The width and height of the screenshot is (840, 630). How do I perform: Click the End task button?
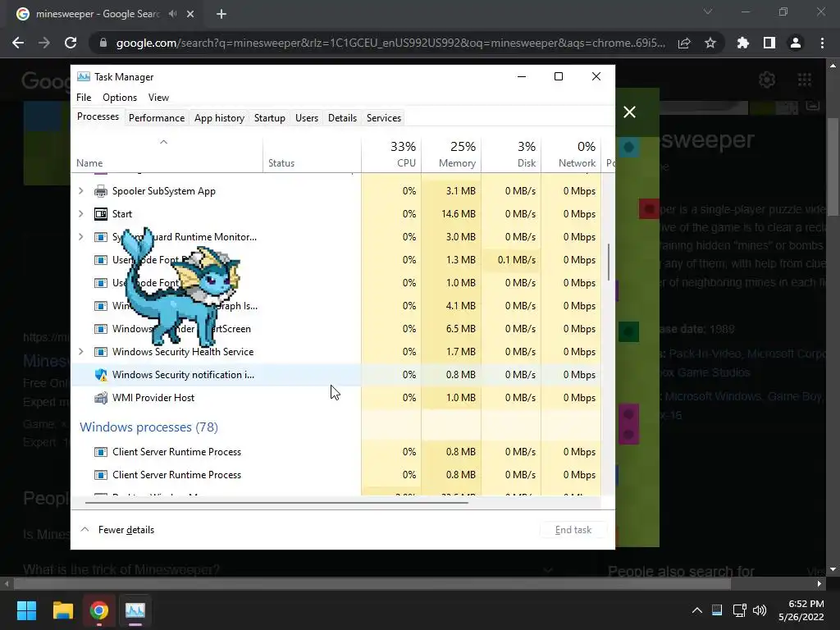click(x=573, y=530)
